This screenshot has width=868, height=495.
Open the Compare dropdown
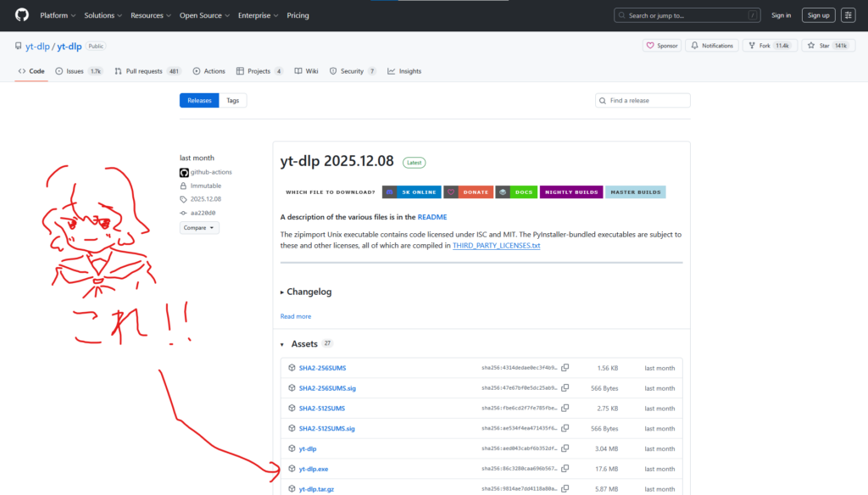click(199, 228)
